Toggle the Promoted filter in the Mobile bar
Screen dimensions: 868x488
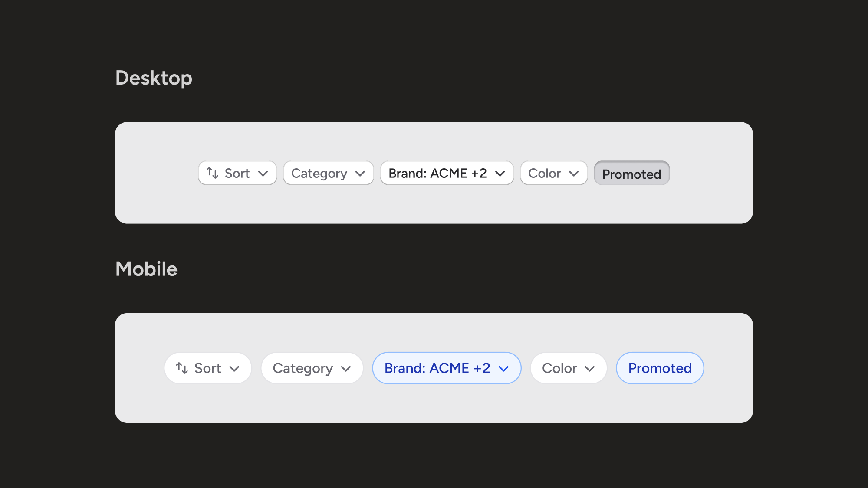660,368
